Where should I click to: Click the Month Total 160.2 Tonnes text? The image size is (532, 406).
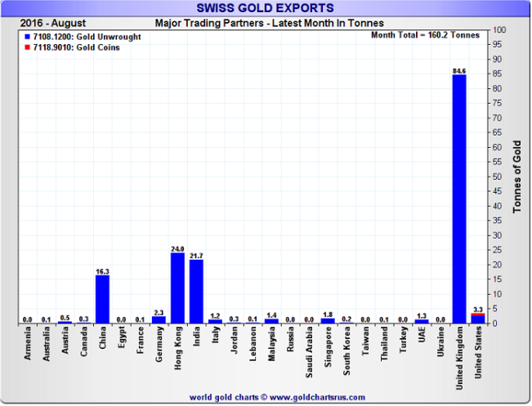(x=425, y=35)
